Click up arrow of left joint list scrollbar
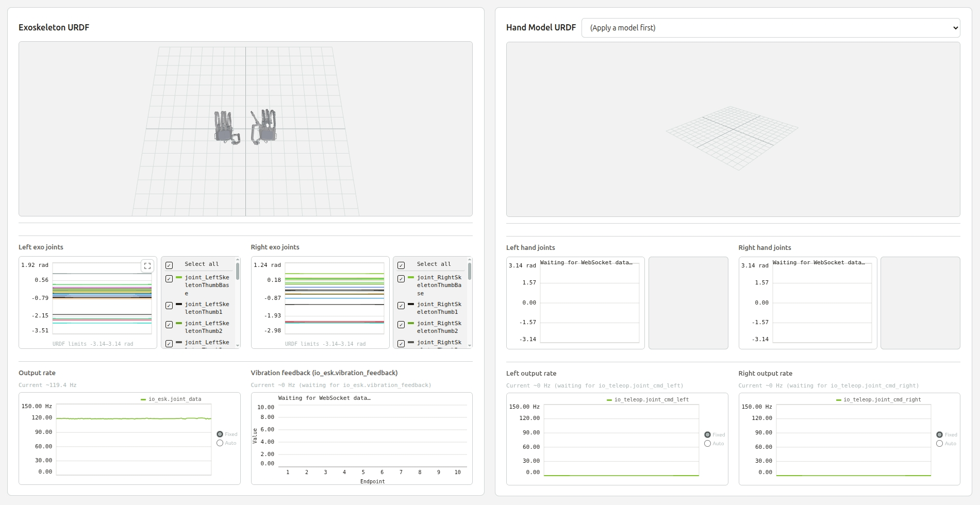Screen dimensions: 980x505 tap(238, 259)
